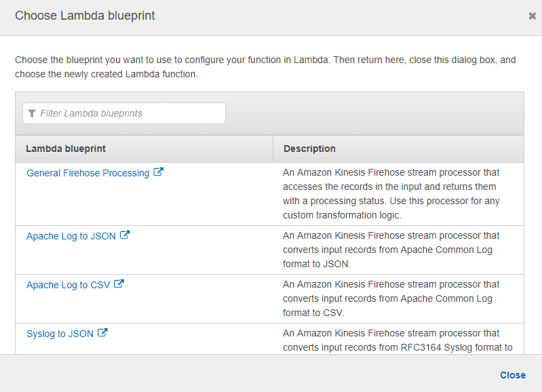
Task: Focus the Filter Lambda blueprints input field
Action: (x=124, y=113)
